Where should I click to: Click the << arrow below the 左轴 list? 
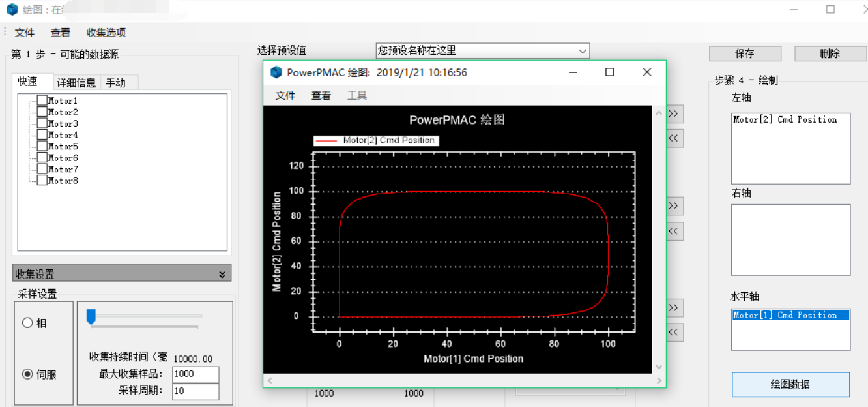click(674, 138)
